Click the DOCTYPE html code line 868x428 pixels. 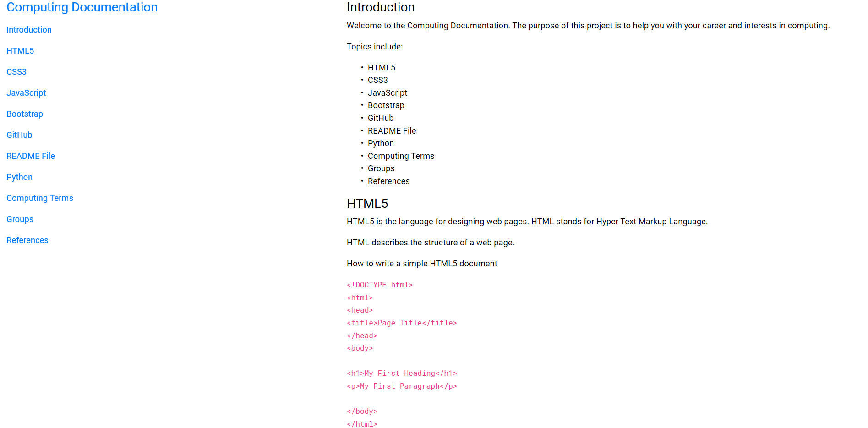pyautogui.click(x=380, y=285)
